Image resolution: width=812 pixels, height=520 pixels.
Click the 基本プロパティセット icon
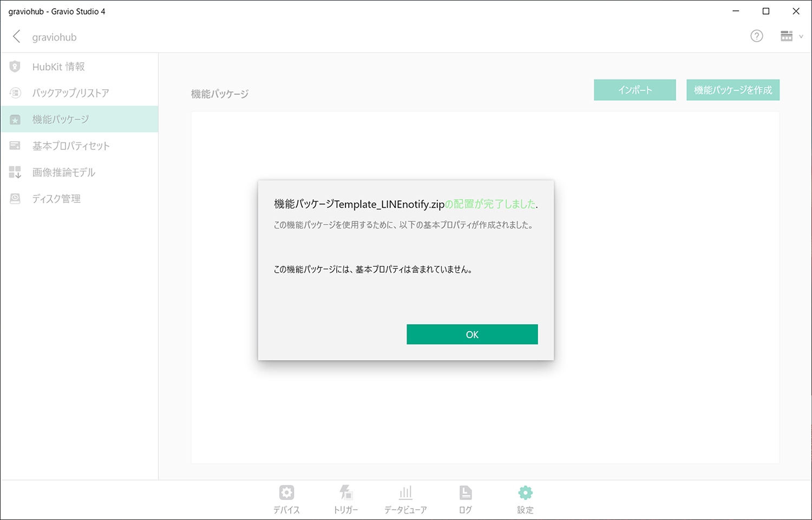click(15, 146)
